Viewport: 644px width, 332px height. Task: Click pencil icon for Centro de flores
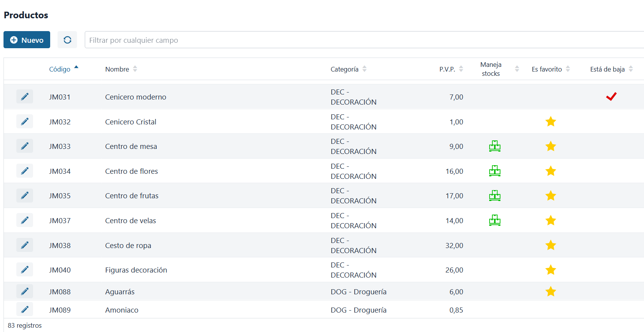click(x=24, y=171)
